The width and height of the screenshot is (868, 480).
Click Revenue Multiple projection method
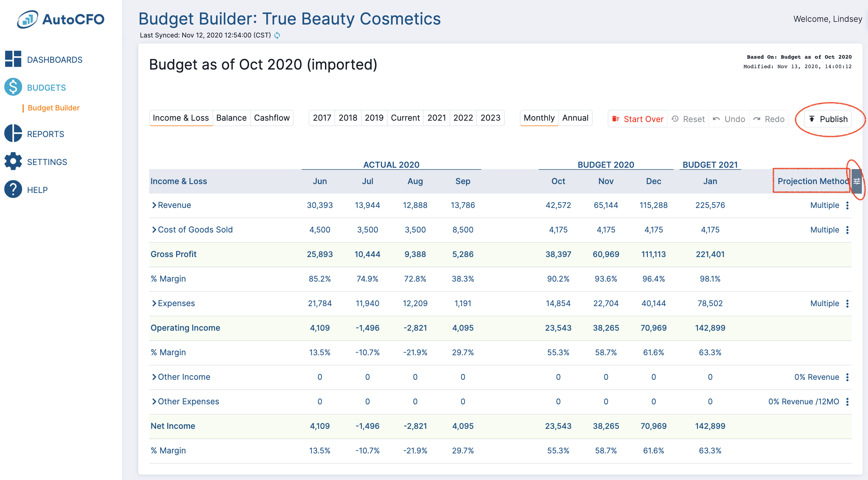click(824, 205)
